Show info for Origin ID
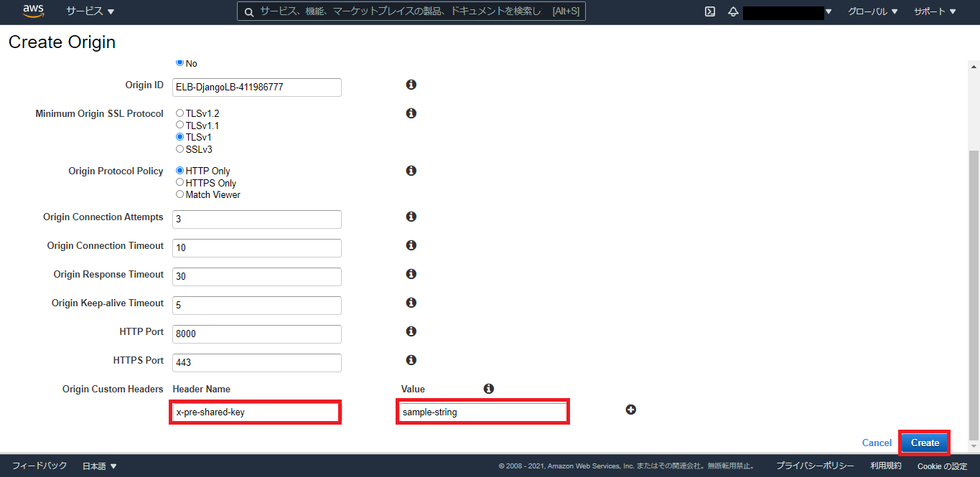 point(411,85)
